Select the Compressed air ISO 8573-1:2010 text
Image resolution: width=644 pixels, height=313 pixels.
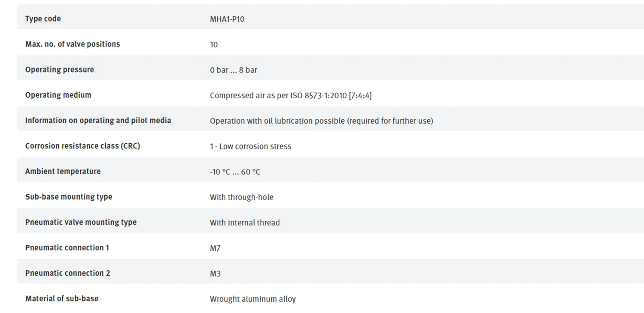pos(291,95)
